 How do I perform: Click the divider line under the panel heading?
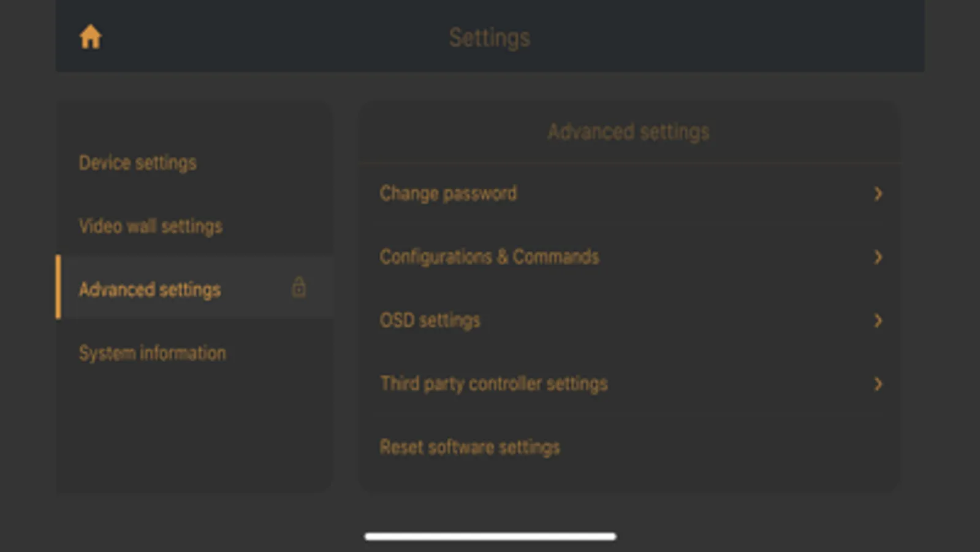tap(629, 163)
